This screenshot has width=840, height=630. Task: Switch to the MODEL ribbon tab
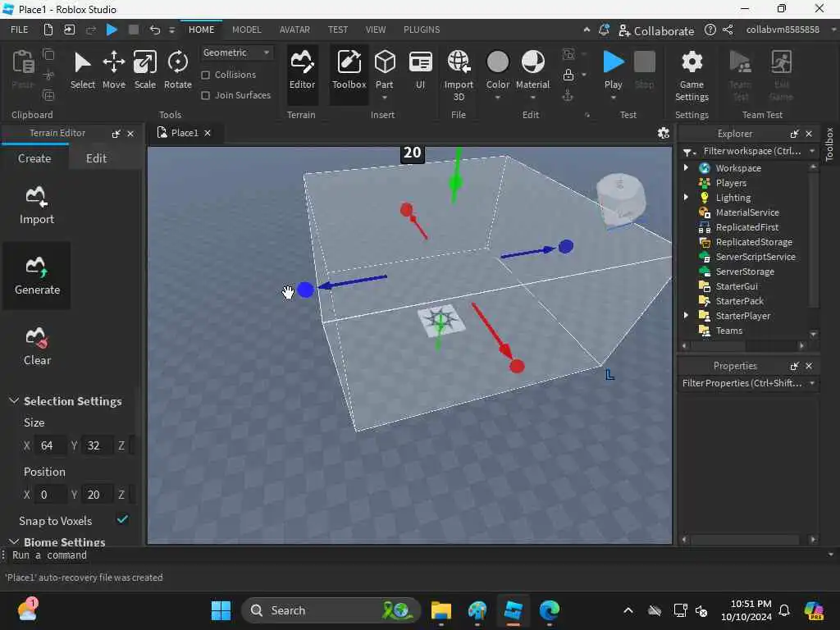point(246,30)
